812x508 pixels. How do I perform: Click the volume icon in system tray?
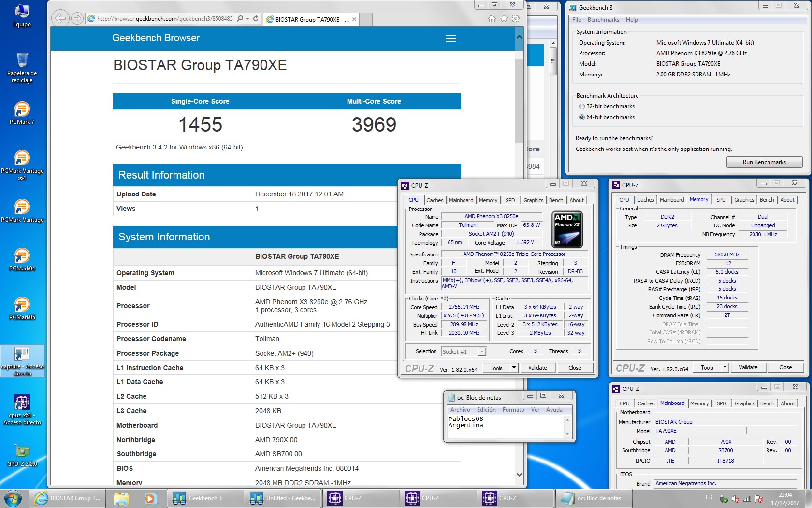tap(736, 499)
